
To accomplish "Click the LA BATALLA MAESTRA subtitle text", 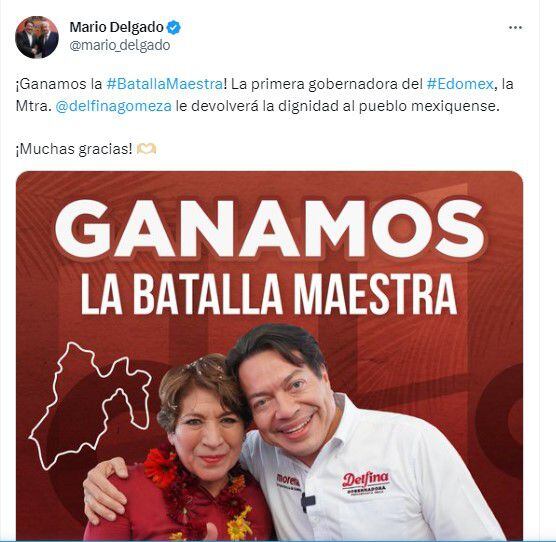I will pyautogui.click(x=269, y=294).
